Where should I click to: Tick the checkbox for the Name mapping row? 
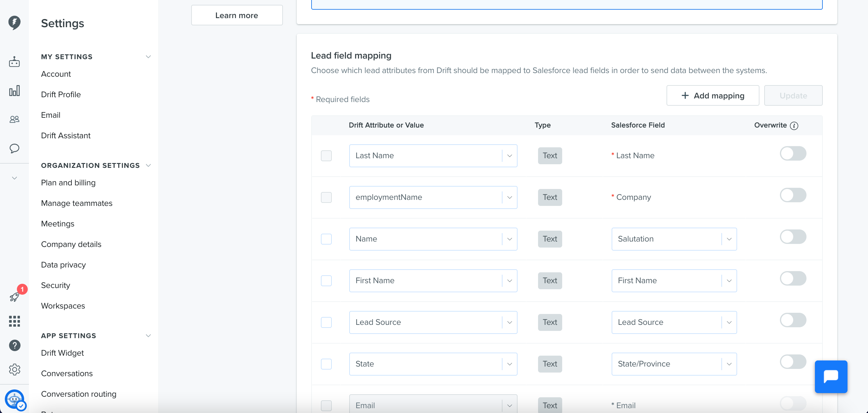(x=326, y=239)
